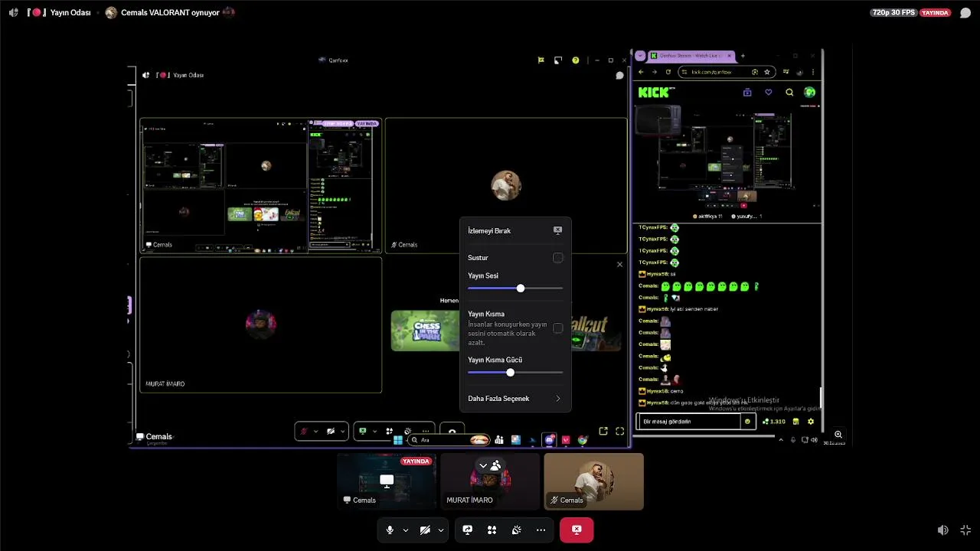Click the screen share button in bottom bar
This screenshot has height=551, width=980.
467,530
